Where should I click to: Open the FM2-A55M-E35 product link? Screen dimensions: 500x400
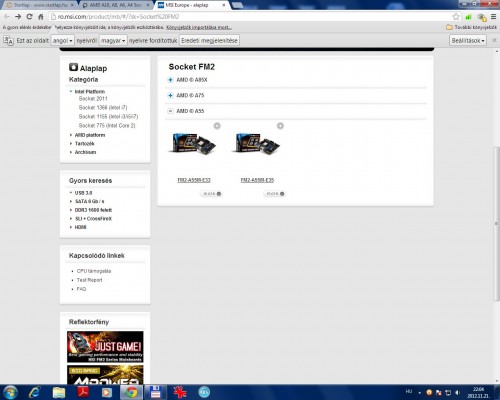click(257, 180)
